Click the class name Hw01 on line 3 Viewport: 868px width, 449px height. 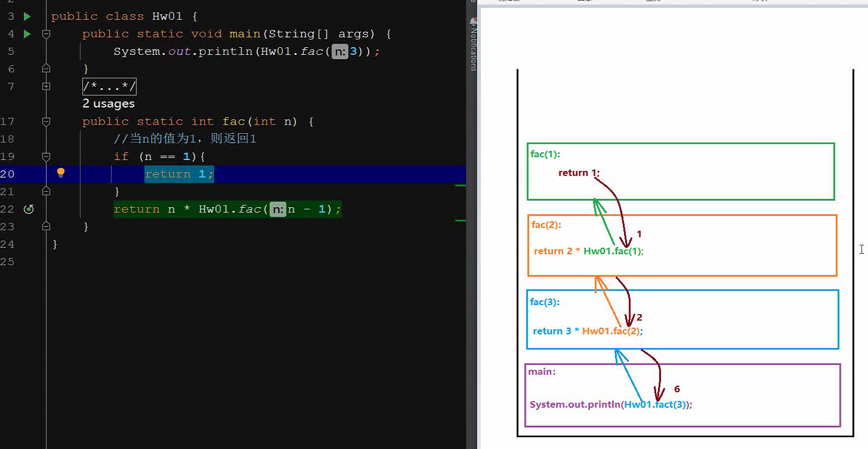point(167,16)
